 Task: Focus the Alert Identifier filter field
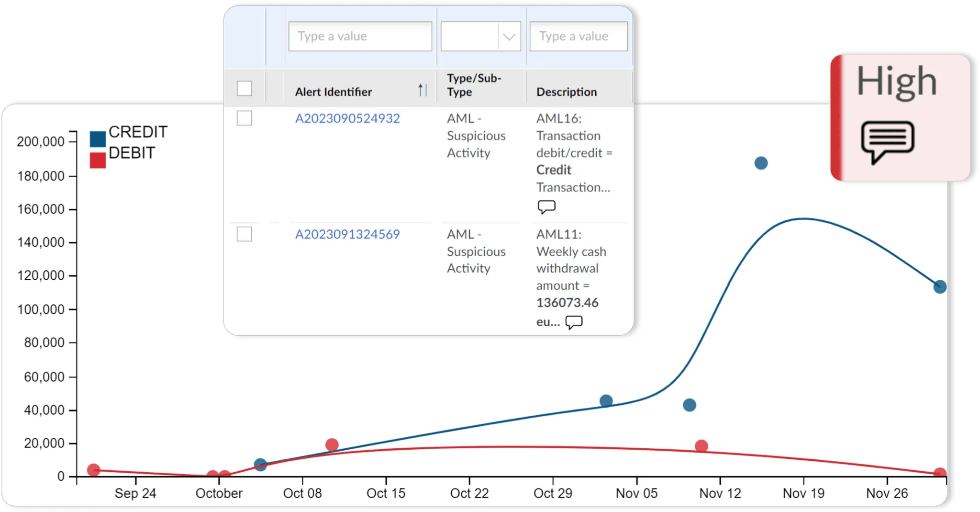(360, 36)
